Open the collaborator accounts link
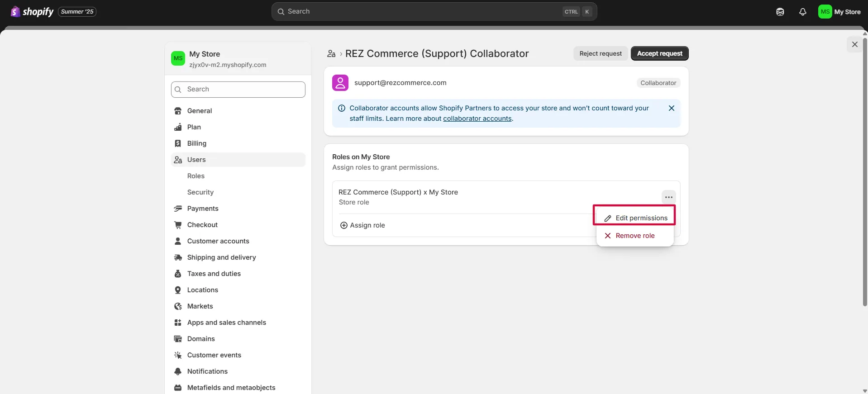Viewport: 868px width, 394px height. 477,119
